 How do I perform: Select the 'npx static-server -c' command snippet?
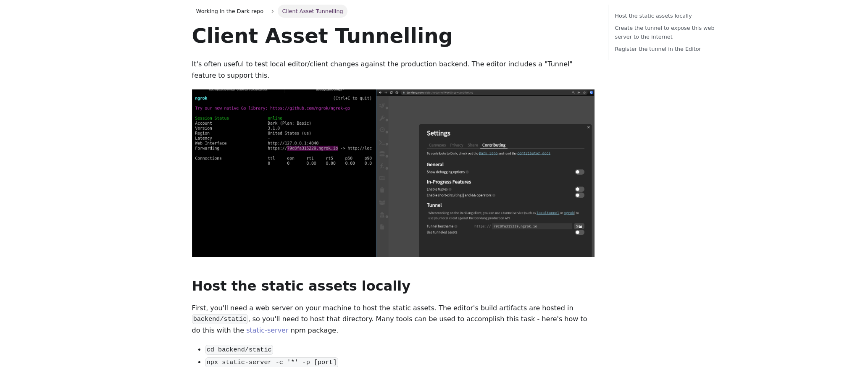tap(271, 362)
